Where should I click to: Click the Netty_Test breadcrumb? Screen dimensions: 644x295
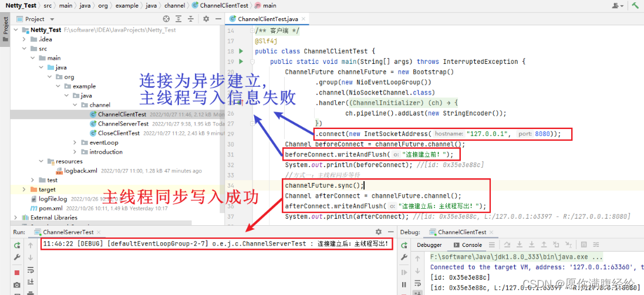click(21, 6)
